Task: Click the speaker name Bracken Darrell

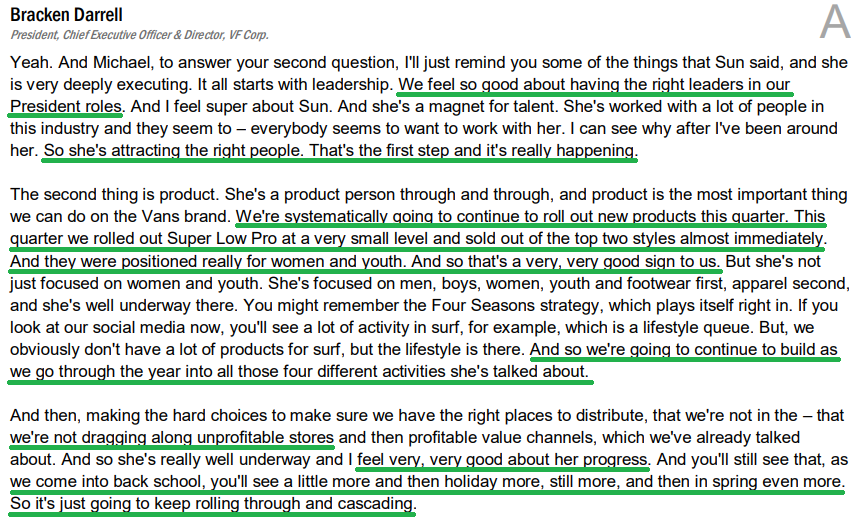Action: [66, 15]
